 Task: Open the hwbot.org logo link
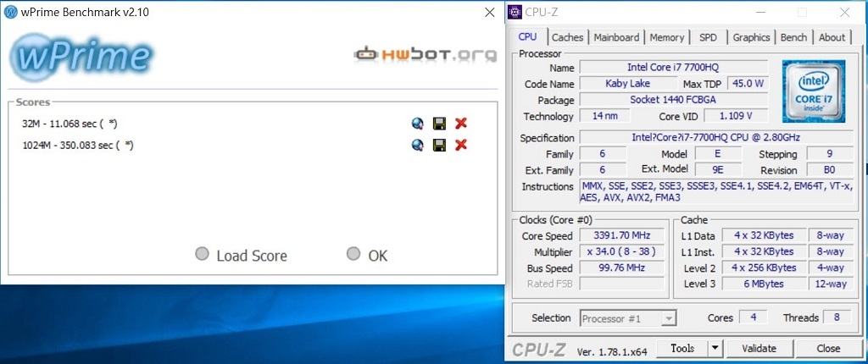coord(426,54)
